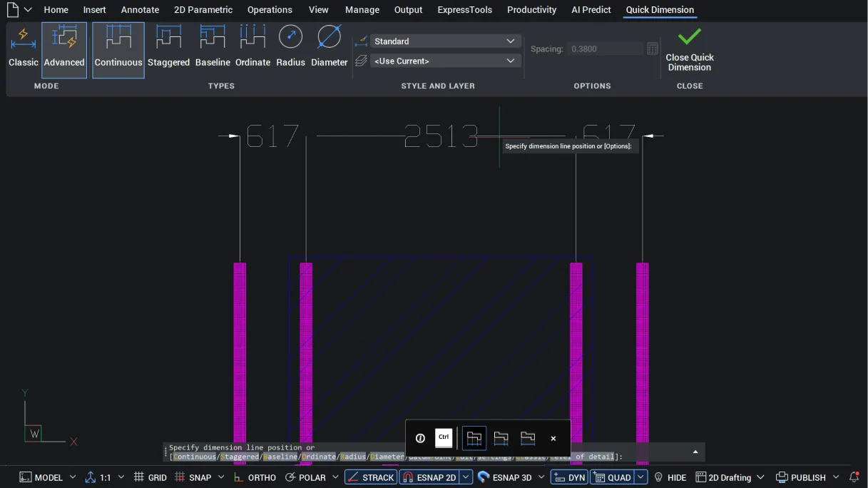Open the 2D Parametric ribbon tab
868x488 pixels.
click(x=203, y=10)
